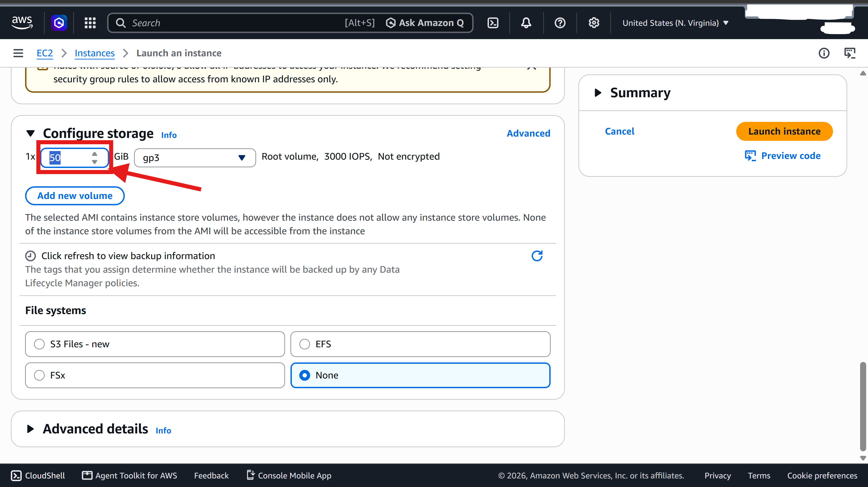
Task: Open Feedback in footer
Action: point(211,475)
